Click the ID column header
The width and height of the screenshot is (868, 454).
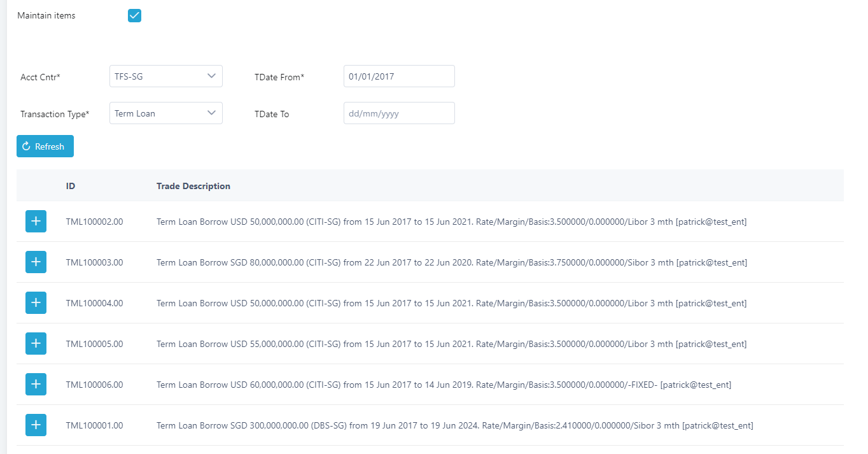71,186
